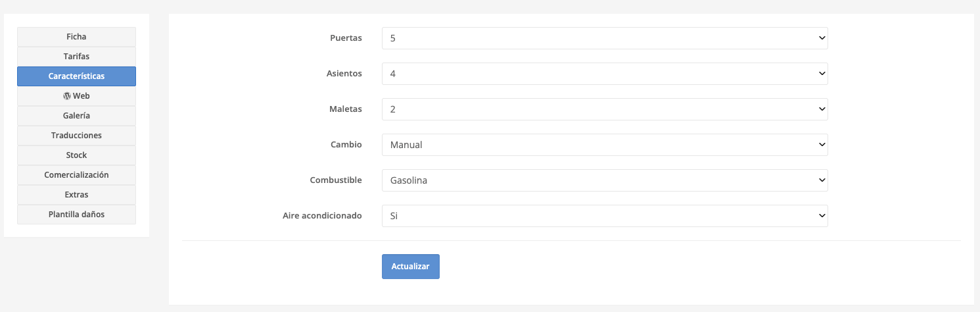
Task: Expand the Combustible dropdown showing Gasolina
Action: pos(605,180)
